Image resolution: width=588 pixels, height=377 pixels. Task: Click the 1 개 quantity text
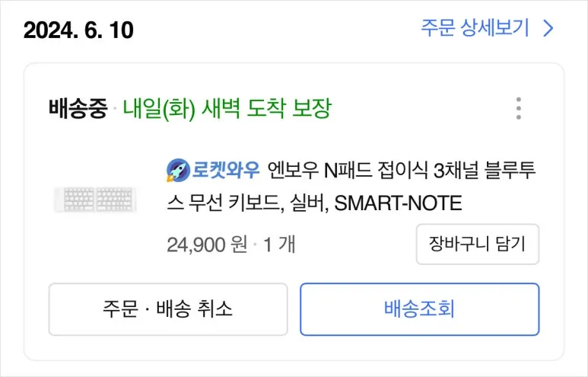pyautogui.click(x=280, y=244)
